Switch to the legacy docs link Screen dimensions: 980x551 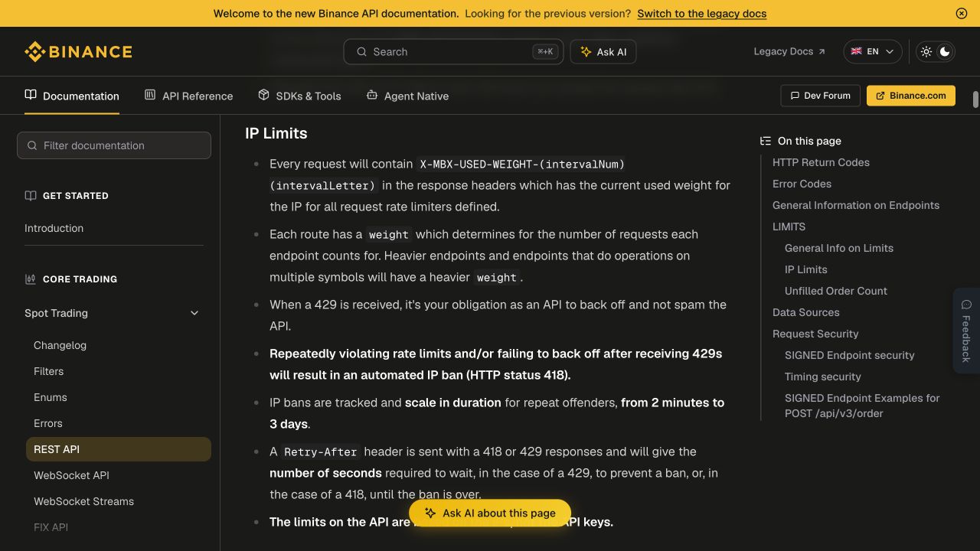coord(701,13)
